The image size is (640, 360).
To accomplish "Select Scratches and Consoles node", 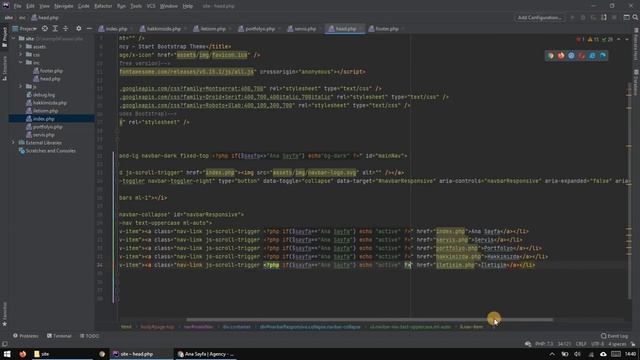I will point(47,151).
